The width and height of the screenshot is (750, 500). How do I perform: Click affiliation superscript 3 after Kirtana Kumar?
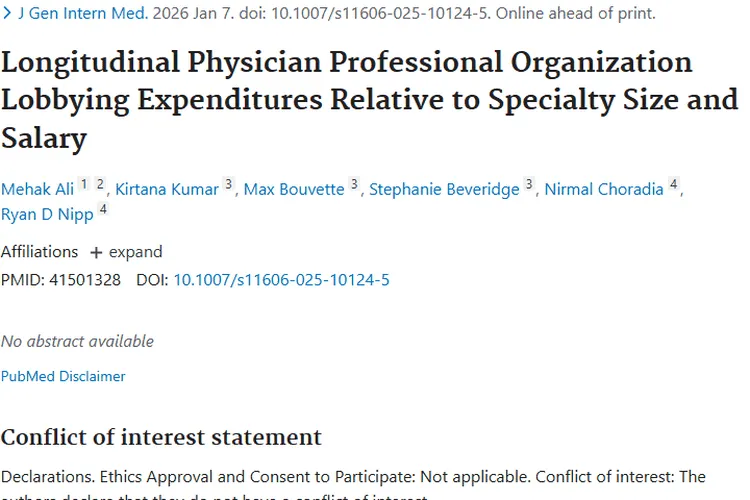[x=228, y=184]
